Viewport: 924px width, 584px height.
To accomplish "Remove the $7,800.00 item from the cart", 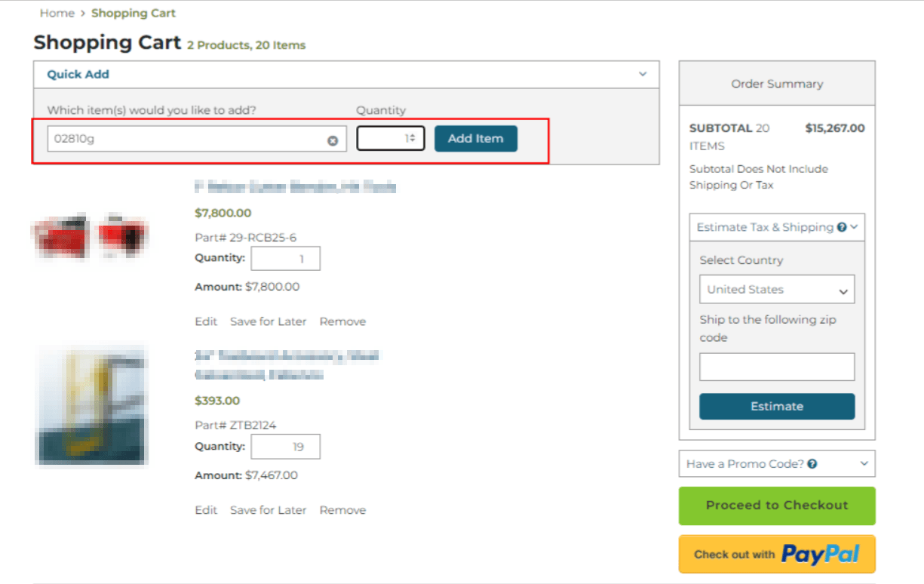I will click(342, 321).
